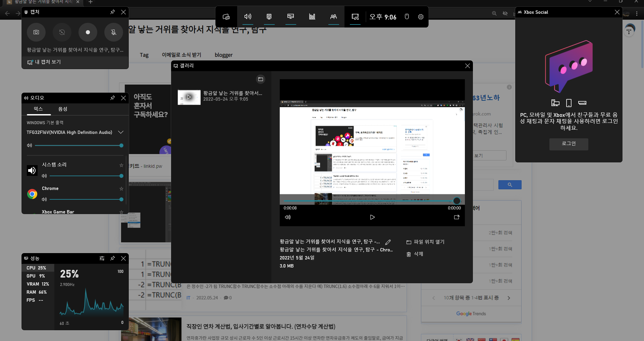This screenshot has width=644, height=341.
Task: Select the GPU 9% metric
Action: [x=38, y=276]
